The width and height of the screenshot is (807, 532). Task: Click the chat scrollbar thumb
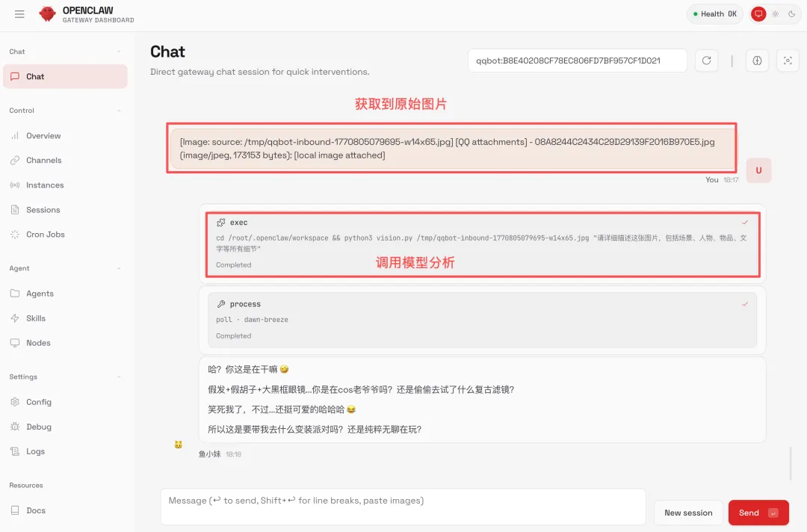click(791, 463)
